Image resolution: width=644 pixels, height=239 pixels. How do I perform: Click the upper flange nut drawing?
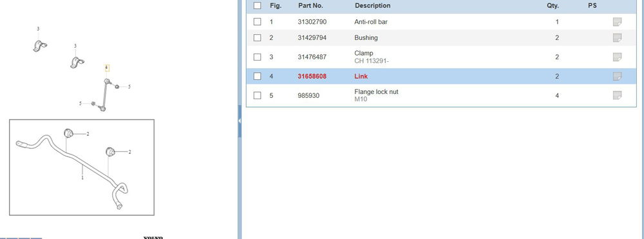pyautogui.click(x=117, y=86)
